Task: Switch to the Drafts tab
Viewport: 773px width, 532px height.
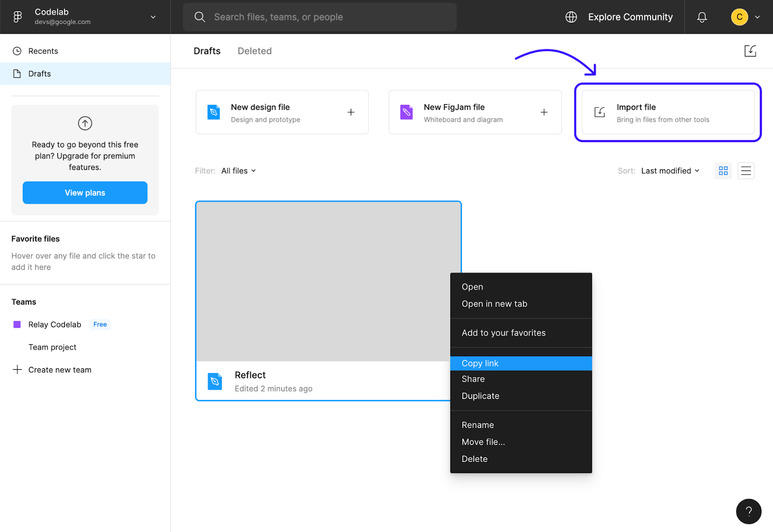Action: point(207,51)
